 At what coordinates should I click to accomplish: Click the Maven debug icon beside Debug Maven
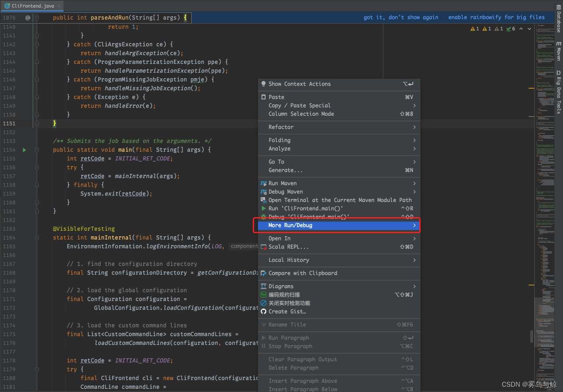264,192
